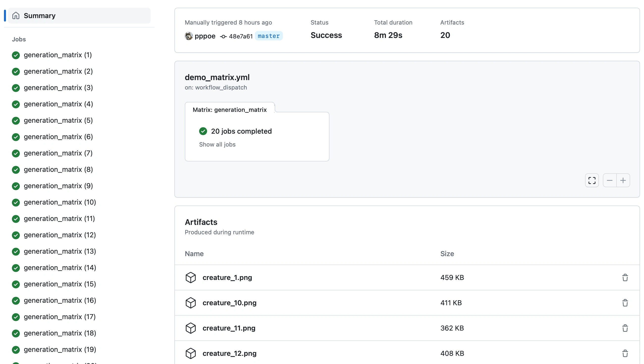Click trash icon for creature_10.png
644x364 pixels.
[625, 303]
